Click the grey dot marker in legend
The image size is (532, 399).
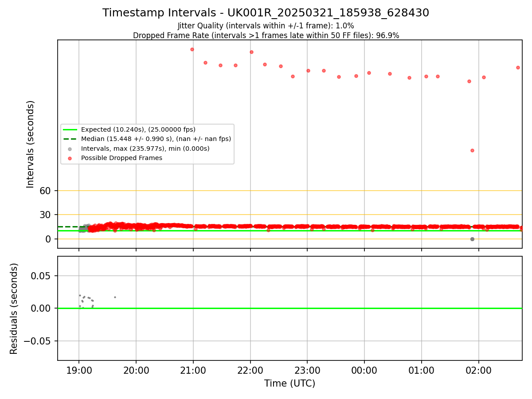pos(70,149)
